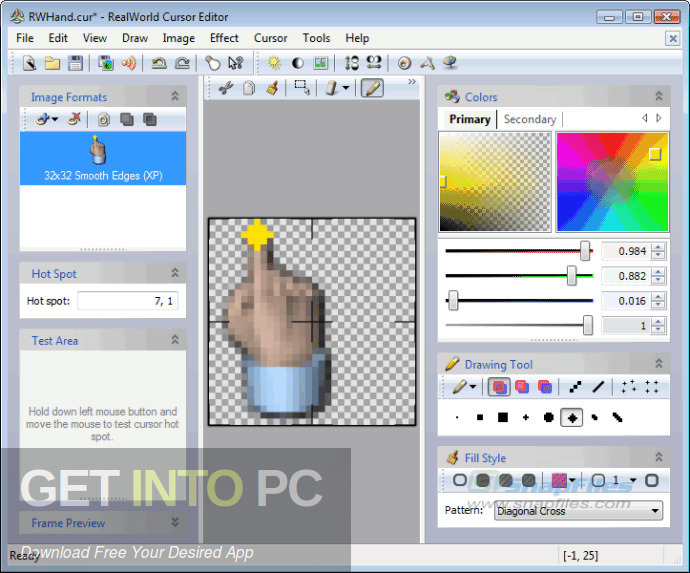Open the File menu
Screen dimensions: 690x573
25,38
